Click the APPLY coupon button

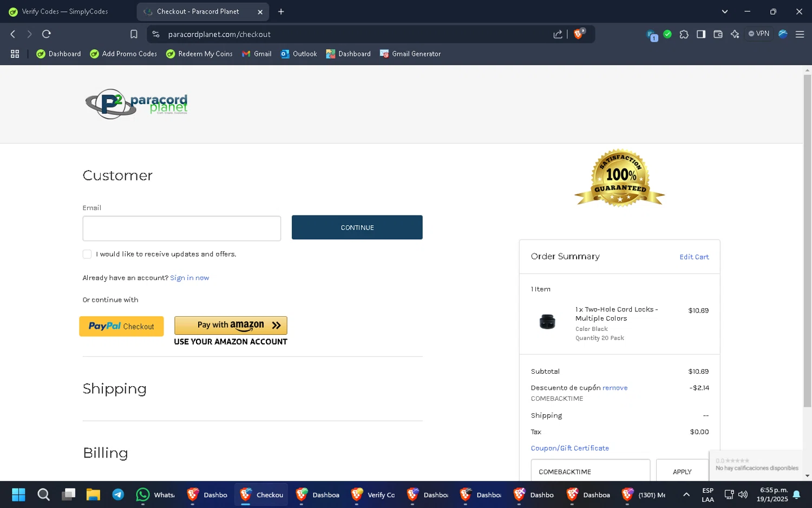click(682, 470)
